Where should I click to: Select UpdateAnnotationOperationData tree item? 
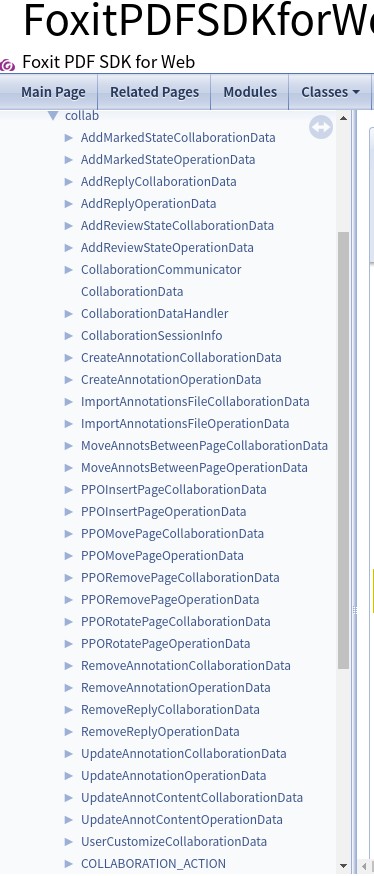pyautogui.click(x=173, y=776)
